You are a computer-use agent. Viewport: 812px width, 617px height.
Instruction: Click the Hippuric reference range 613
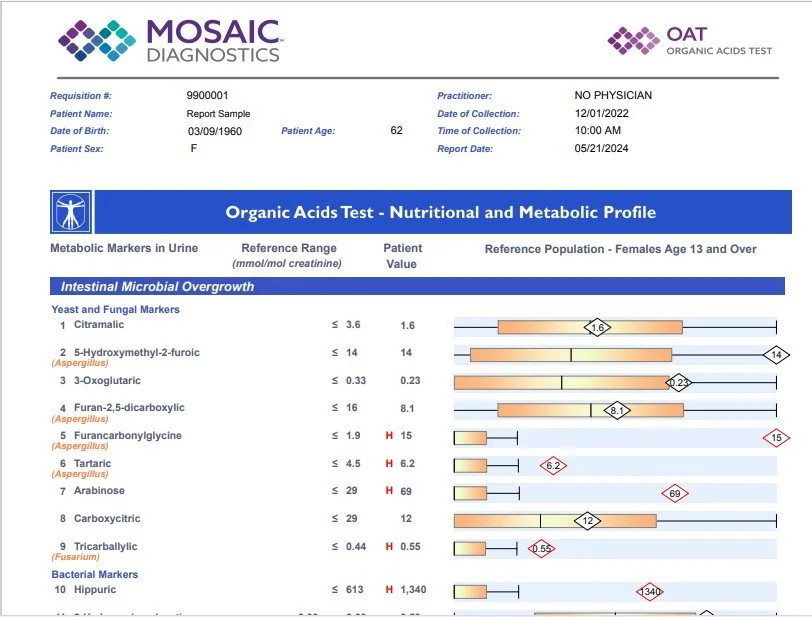(x=354, y=590)
